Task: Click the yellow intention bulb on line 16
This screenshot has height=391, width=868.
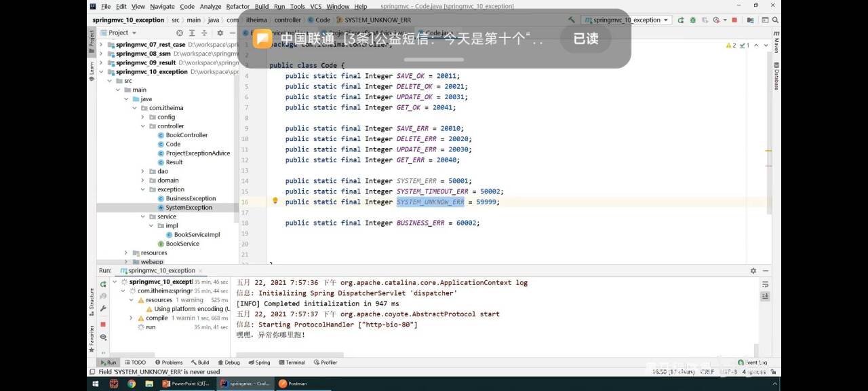Action: click(x=275, y=201)
